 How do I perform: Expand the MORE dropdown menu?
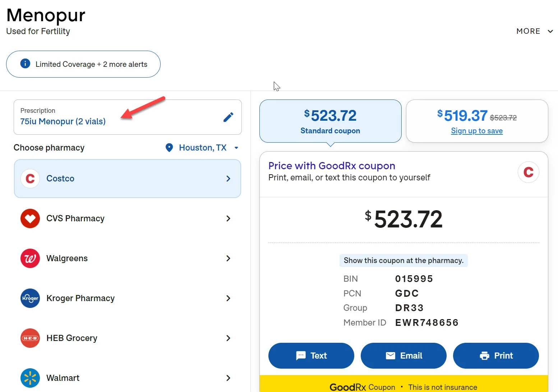(x=534, y=31)
